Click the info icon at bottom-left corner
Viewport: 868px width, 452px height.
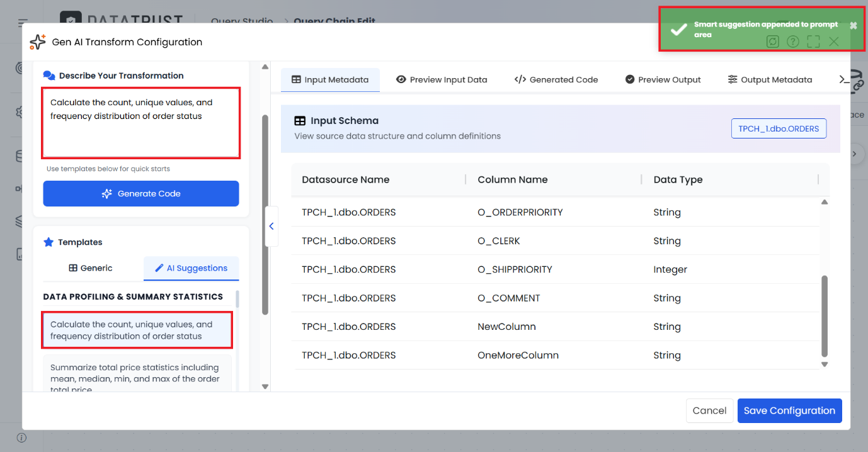[x=21, y=438]
